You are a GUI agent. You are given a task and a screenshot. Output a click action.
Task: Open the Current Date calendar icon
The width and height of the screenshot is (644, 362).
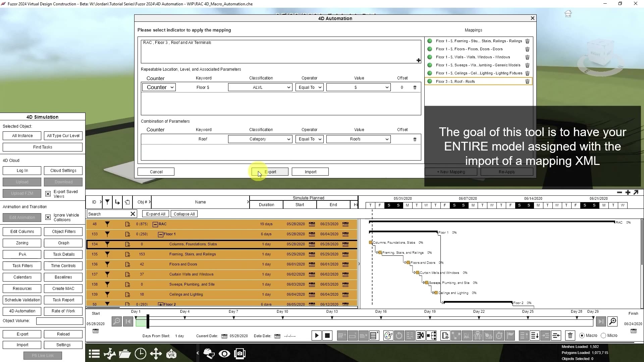[x=224, y=336]
